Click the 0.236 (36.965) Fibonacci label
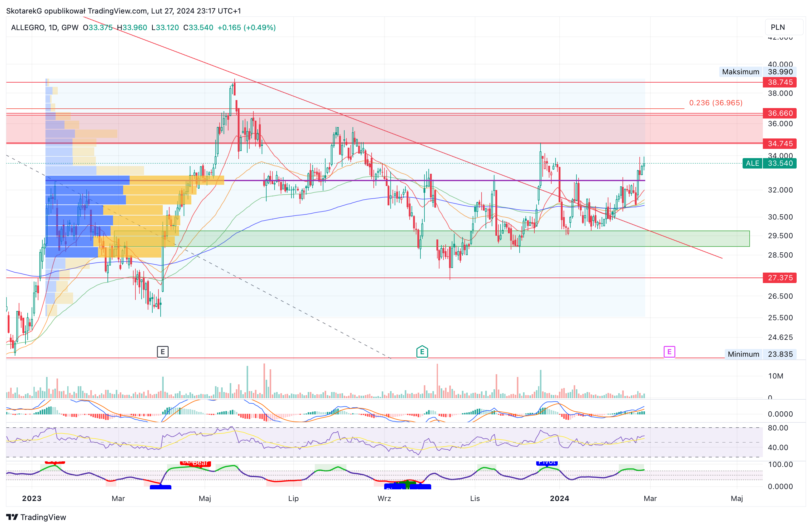Viewport: 812px width, 528px height. (716, 103)
